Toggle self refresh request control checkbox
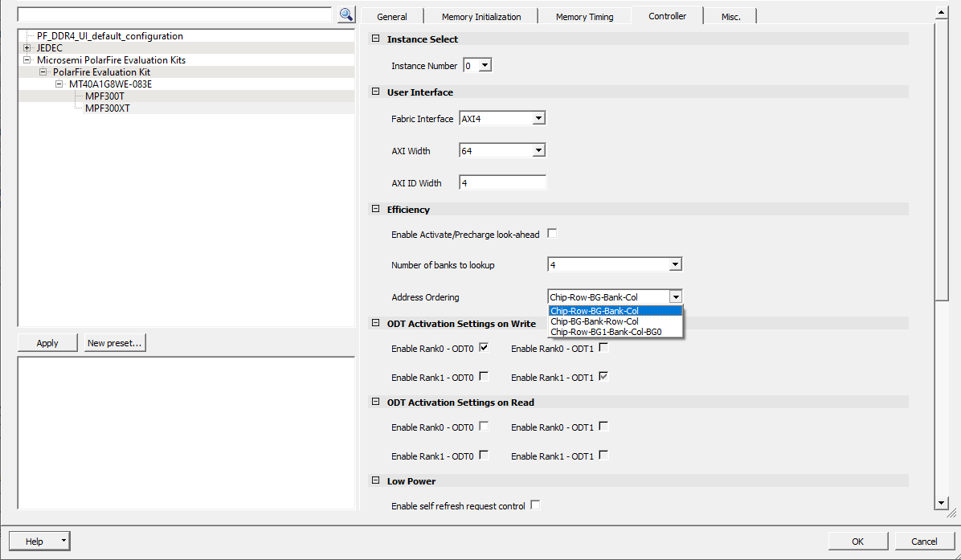The height and width of the screenshot is (560, 961). (x=535, y=505)
